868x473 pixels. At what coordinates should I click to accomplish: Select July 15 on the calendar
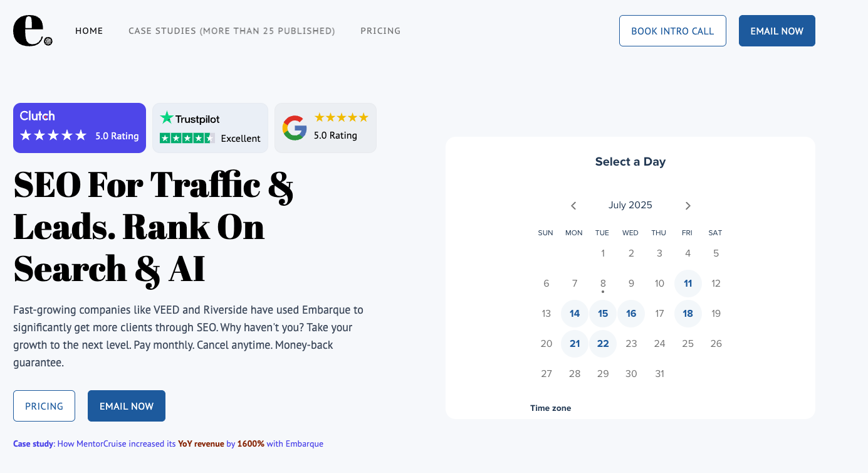click(603, 314)
